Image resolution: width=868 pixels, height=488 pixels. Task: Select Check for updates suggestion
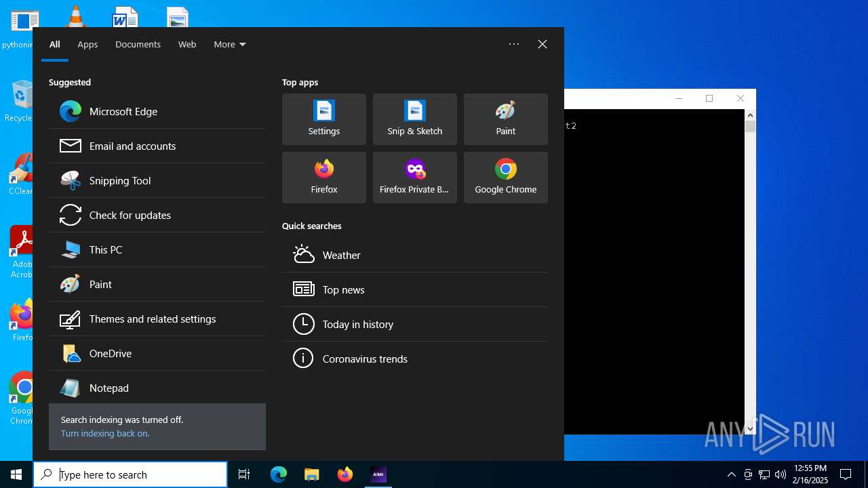[x=157, y=215]
